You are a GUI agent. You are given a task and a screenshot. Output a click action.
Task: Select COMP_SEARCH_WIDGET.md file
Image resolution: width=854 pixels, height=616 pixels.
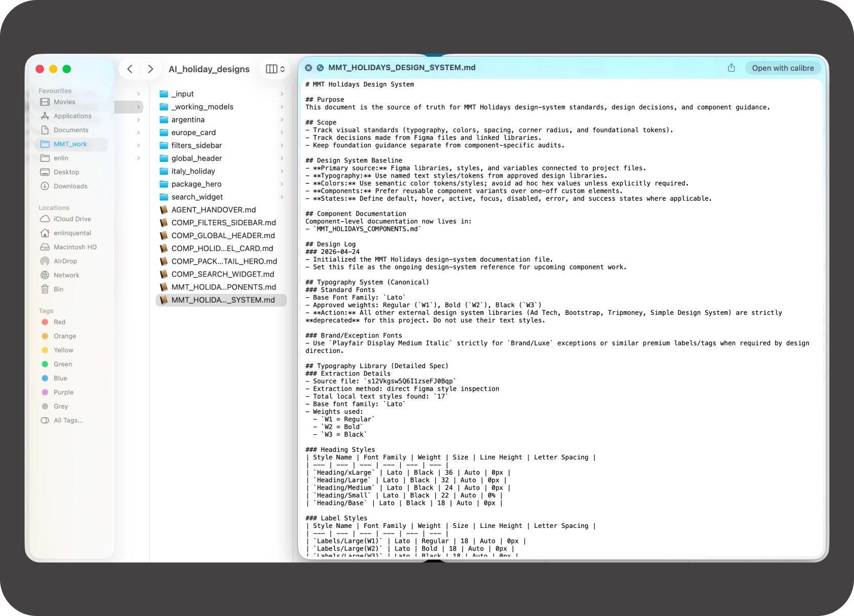[221, 274]
